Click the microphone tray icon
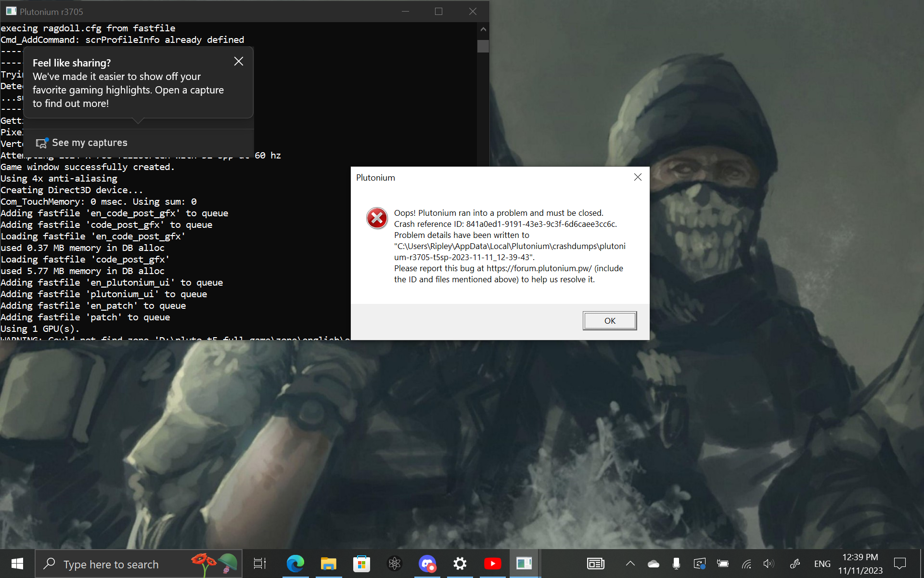This screenshot has width=924, height=578. coord(676,564)
